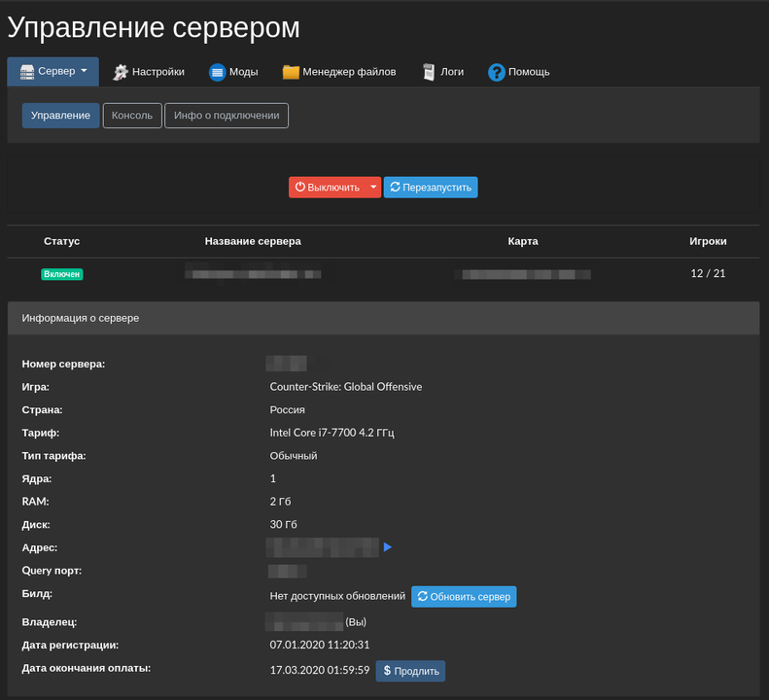
Task: Click the blue round Моды icon
Action: tap(217, 72)
